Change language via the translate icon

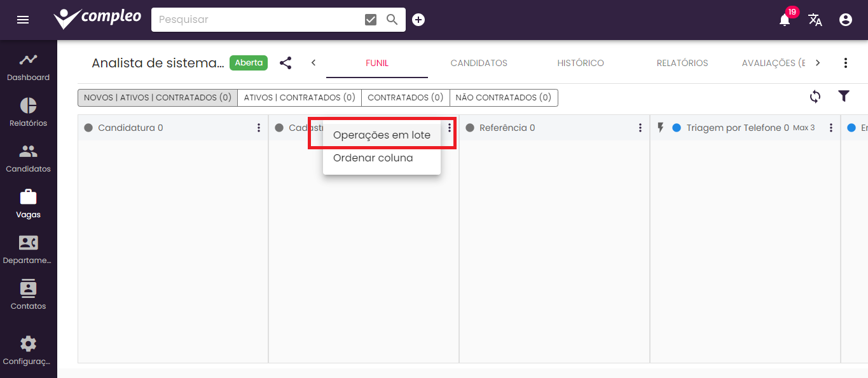click(x=815, y=20)
